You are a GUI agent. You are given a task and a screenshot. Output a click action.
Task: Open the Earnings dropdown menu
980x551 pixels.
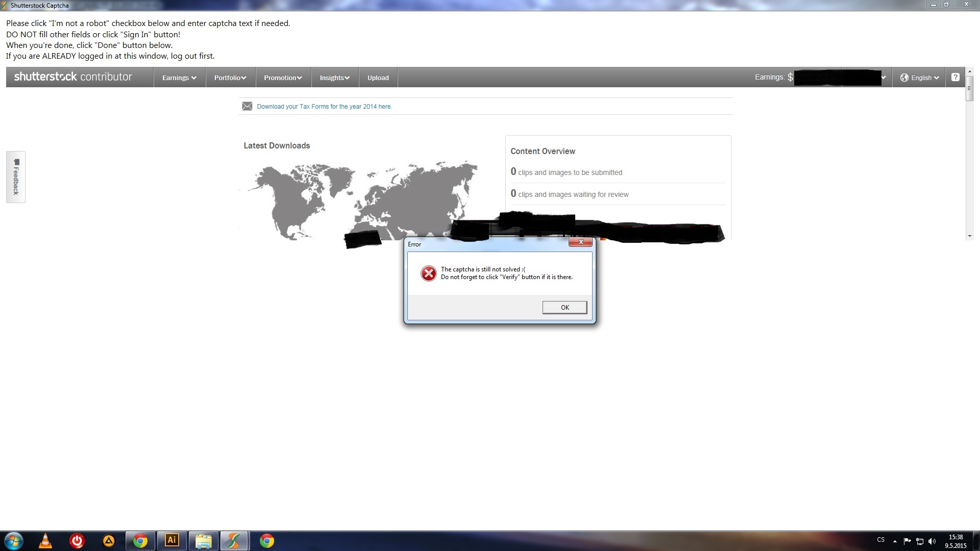click(x=179, y=78)
